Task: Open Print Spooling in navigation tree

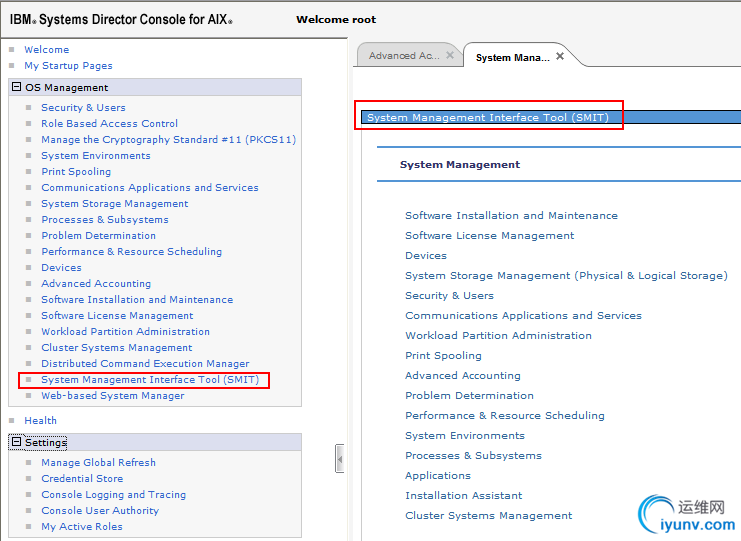Action: pos(76,172)
